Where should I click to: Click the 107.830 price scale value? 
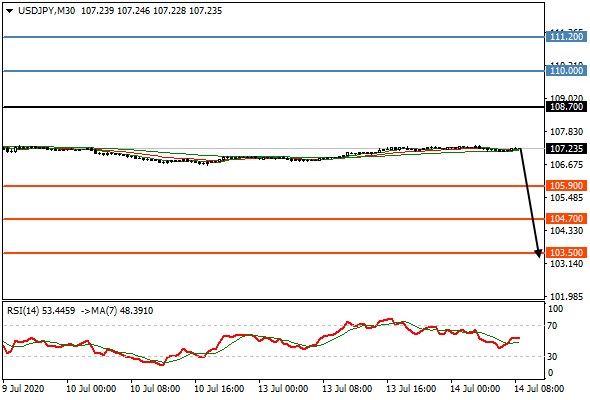click(566, 132)
